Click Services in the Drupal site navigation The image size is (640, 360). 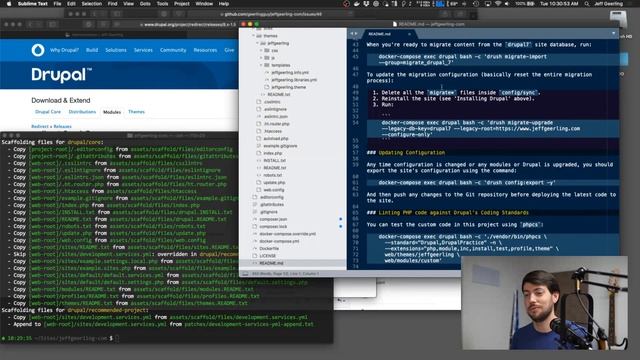(143, 50)
